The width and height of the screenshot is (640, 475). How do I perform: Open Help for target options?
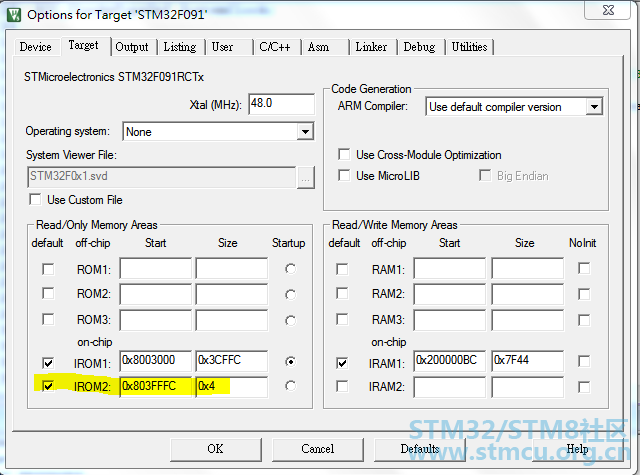pos(577,449)
